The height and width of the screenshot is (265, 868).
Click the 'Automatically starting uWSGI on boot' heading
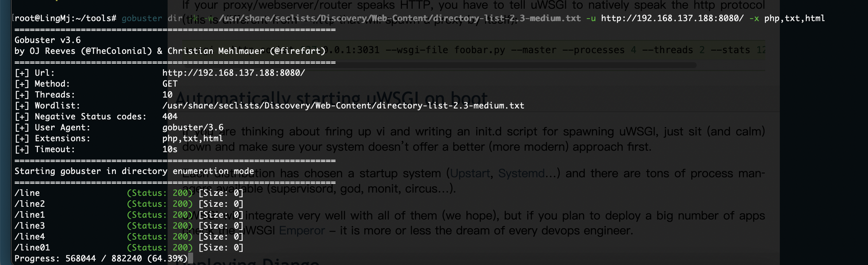(332, 98)
